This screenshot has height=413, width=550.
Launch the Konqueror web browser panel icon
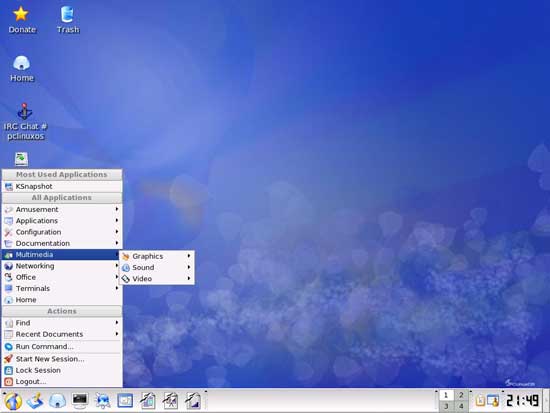click(x=102, y=401)
